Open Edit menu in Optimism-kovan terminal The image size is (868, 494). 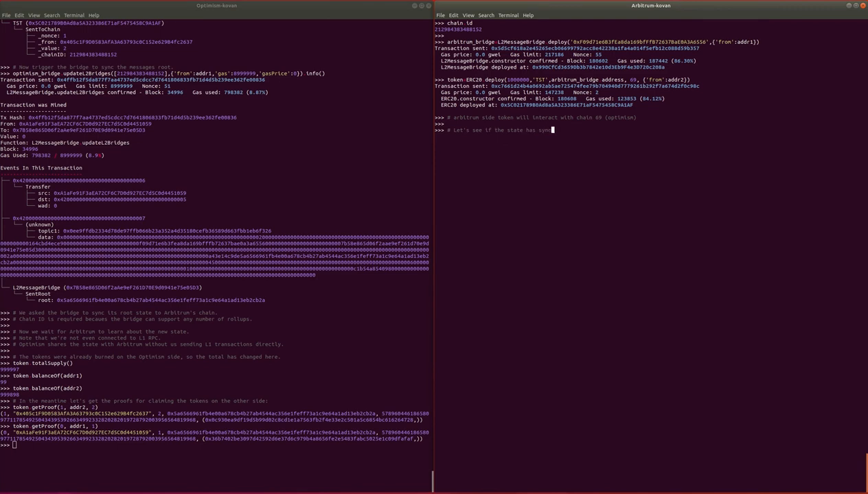point(19,15)
